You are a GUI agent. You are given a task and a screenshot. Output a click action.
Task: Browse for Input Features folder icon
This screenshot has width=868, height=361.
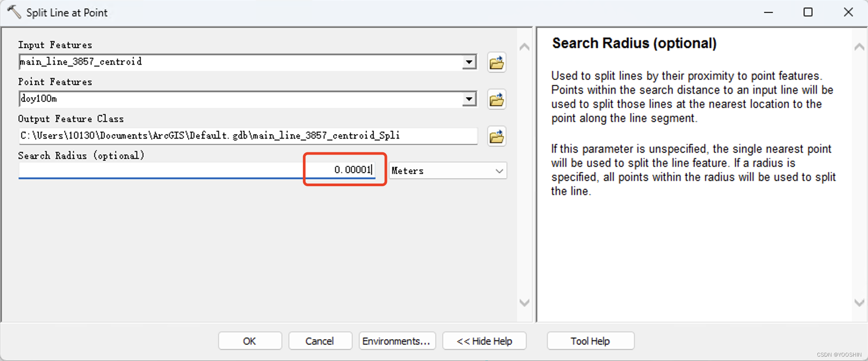(x=497, y=63)
